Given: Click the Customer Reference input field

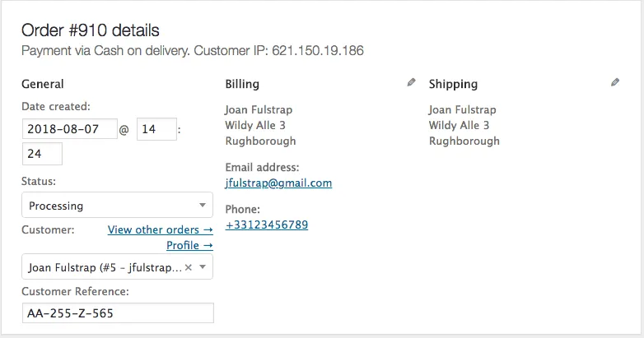Looking at the screenshot, I should tap(117, 313).
